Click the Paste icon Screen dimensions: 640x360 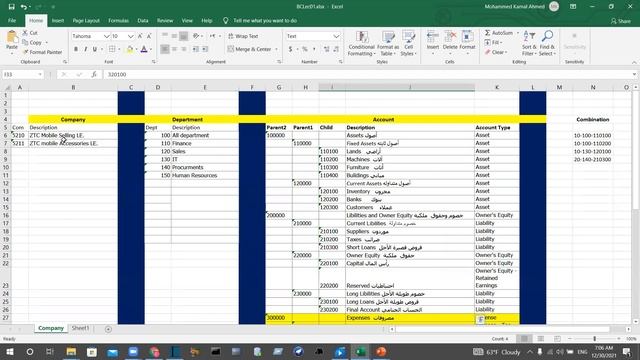point(12,37)
